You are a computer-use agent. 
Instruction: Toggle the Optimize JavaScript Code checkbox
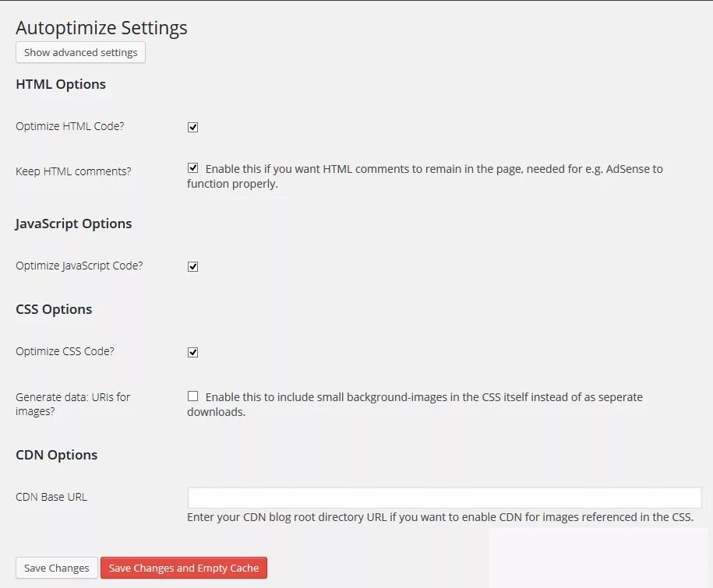(192, 266)
